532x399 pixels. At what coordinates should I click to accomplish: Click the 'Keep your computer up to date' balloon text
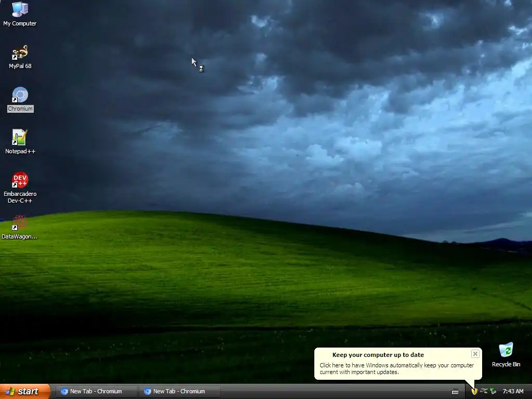point(378,355)
